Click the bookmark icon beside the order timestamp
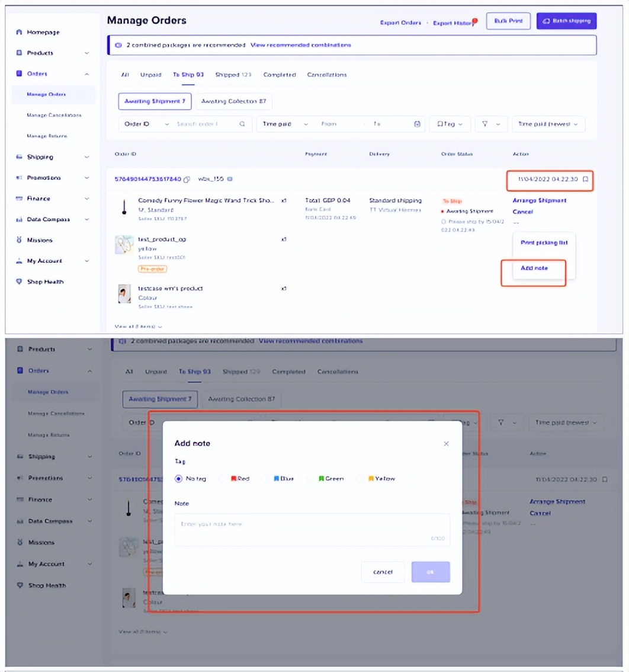This screenshot has width=629, height=672. [x=586, y=179]
